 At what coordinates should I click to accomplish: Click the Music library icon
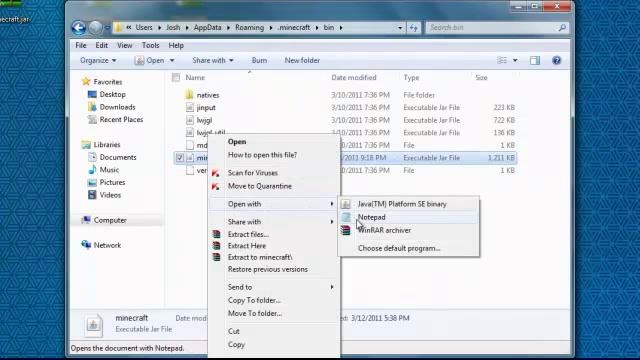(92, 170)
